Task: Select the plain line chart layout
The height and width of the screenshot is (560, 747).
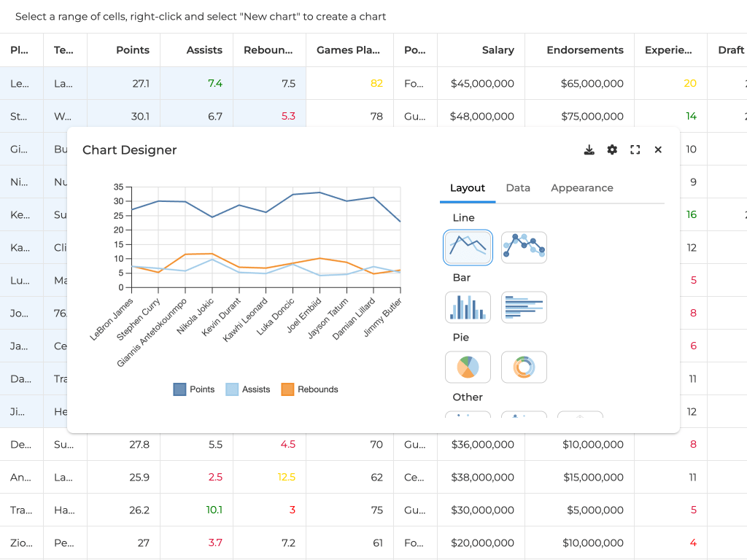Action: [468, 247]
